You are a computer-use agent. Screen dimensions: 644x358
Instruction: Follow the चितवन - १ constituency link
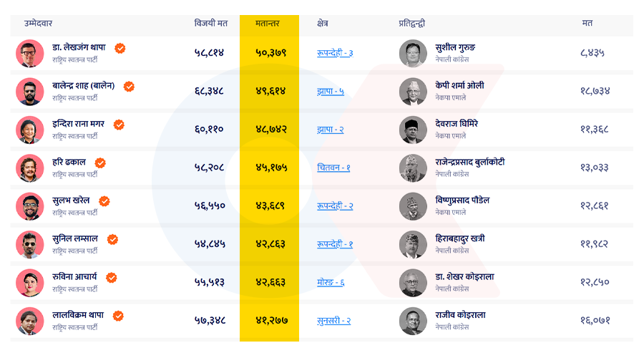tap(333, 168)
